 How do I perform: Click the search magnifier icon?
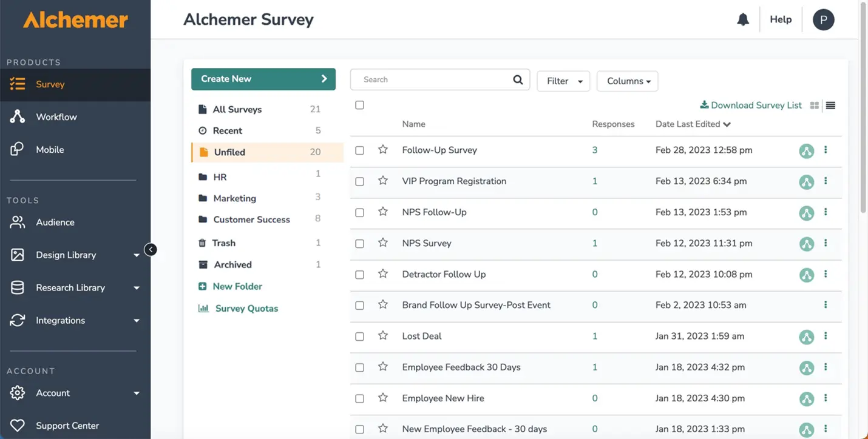point(517,79)
